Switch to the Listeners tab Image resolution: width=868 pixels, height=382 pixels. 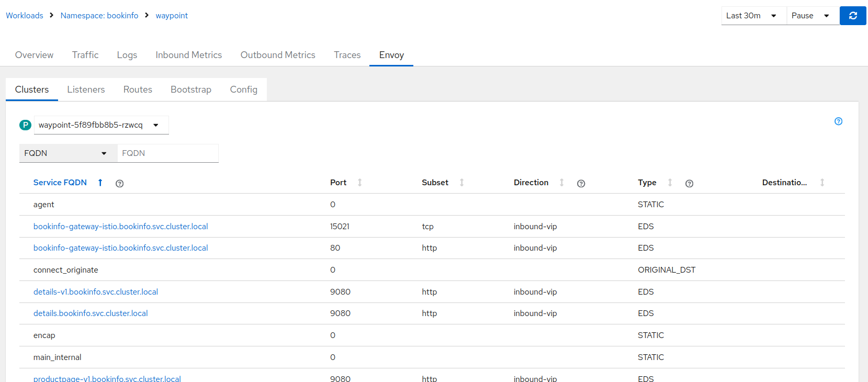pos(86,89)
